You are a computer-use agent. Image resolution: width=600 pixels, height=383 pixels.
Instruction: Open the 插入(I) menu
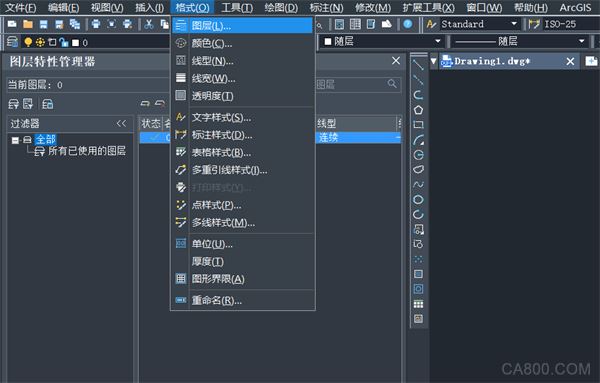coord(150,8)
